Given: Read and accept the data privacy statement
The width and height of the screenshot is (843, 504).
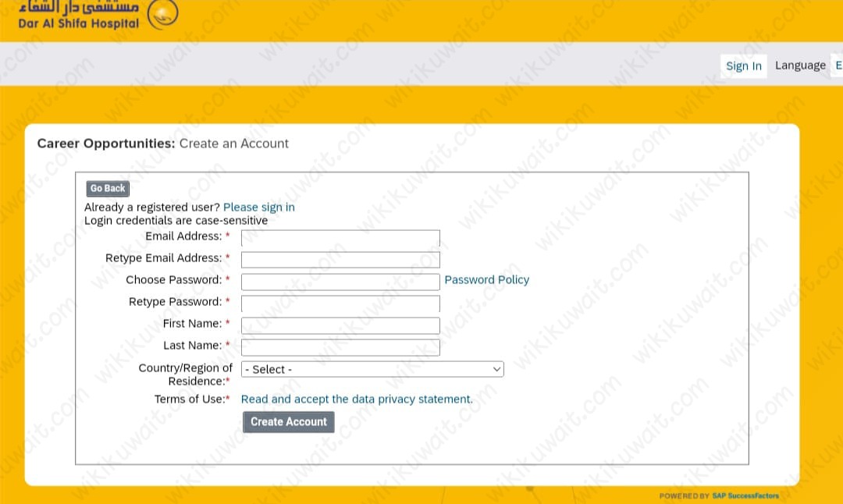Looking at the screenshot, I should [357, 399].
